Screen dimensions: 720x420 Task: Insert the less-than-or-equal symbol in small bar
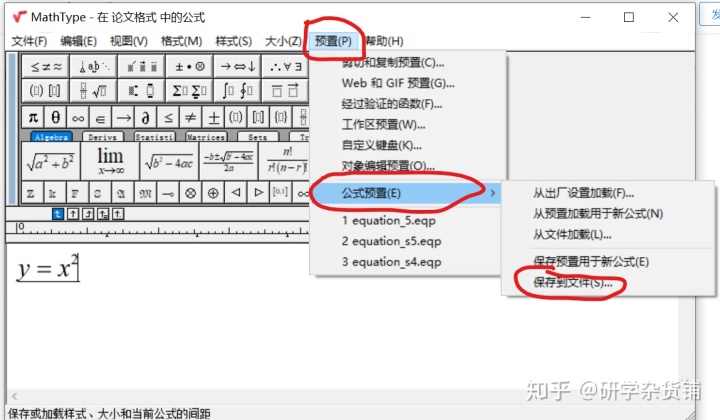point(168,118)
